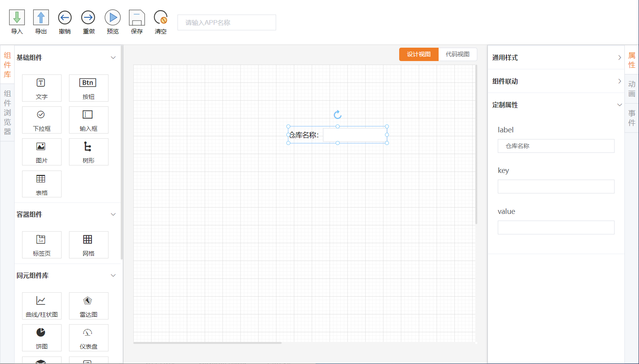Collapse the 容器组件 section
The height and width of the screenshot is (364, 639).
pos(113,214)
